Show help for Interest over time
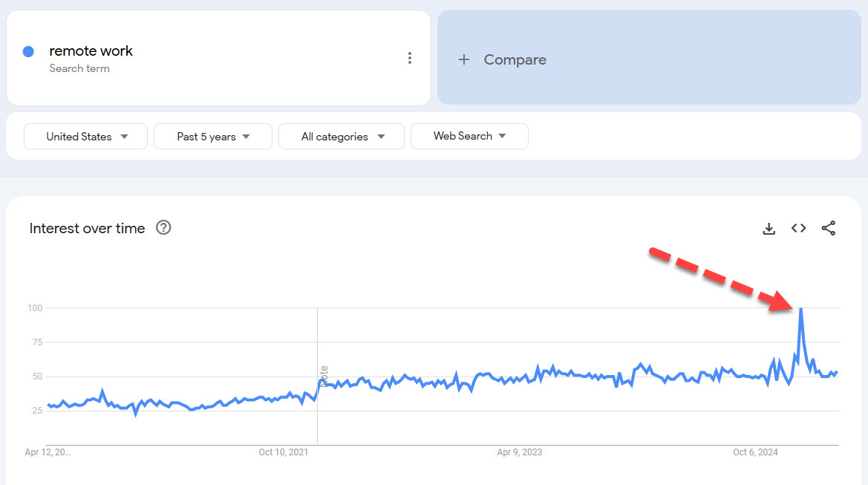 [163, 227]
